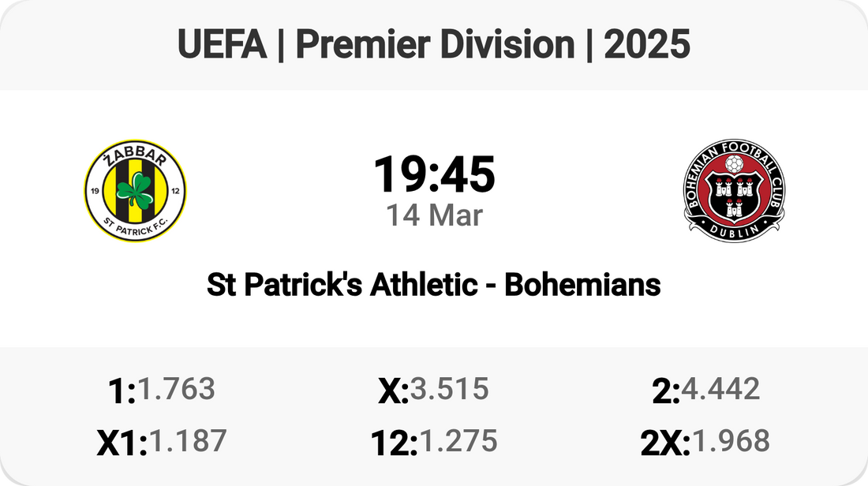Pick double chance 12 odds 1.275
Screen dimensions: 868x486
point(458,441)
